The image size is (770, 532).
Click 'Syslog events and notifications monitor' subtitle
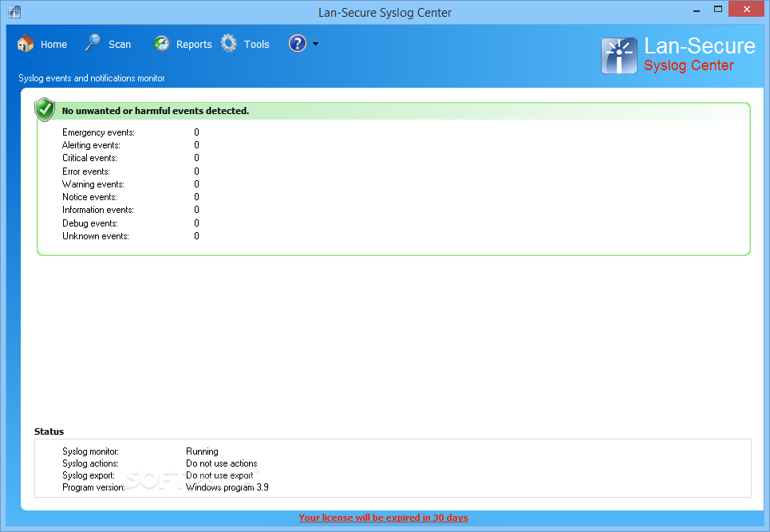click(91, 78)
